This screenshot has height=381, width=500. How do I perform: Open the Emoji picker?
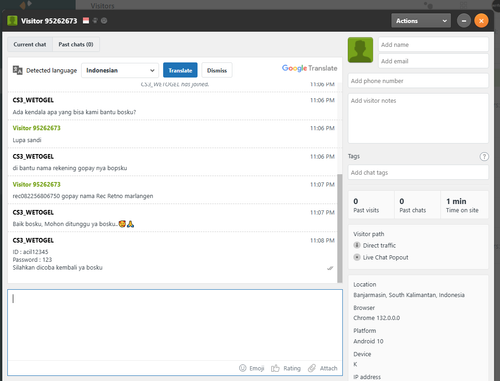click(x=252, y=368)
